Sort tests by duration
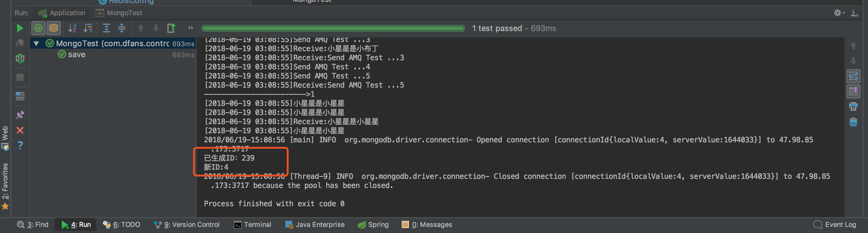Image resolution: width=868 pixels, height=233 pixels. pos(88,28)
